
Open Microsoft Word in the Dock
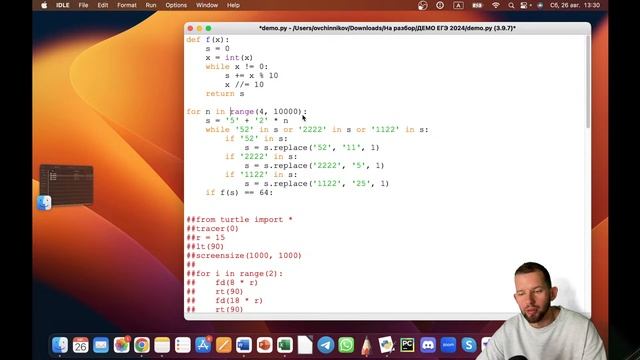(x=244, y=345)
